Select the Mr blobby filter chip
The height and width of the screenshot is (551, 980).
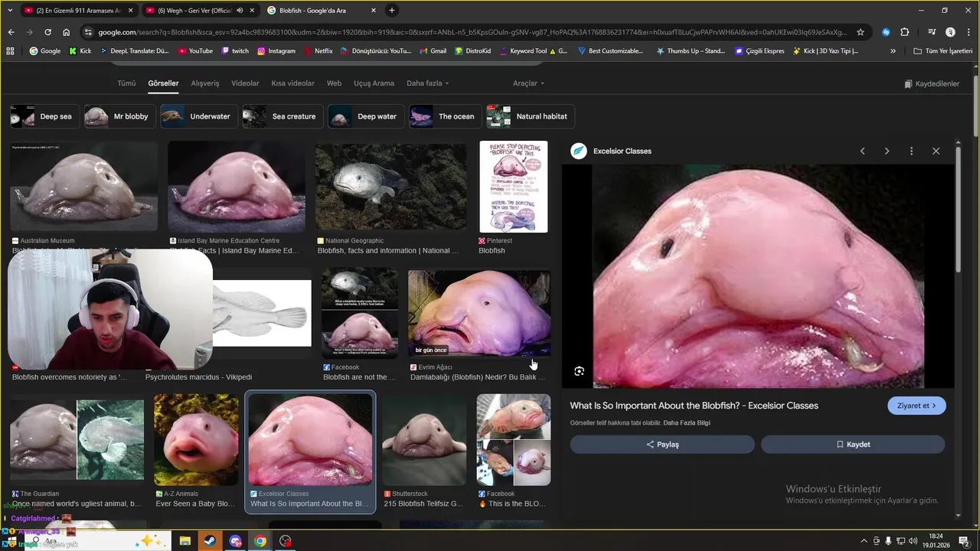119,116
